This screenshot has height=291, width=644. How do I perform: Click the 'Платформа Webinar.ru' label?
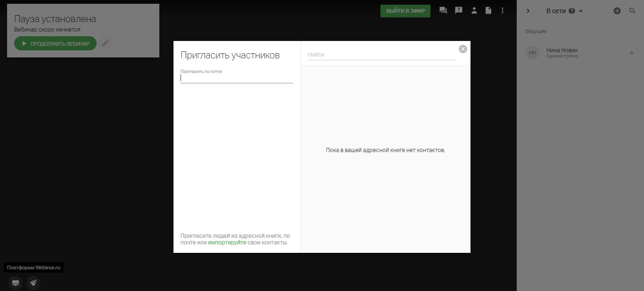click(x=34, y=267)
